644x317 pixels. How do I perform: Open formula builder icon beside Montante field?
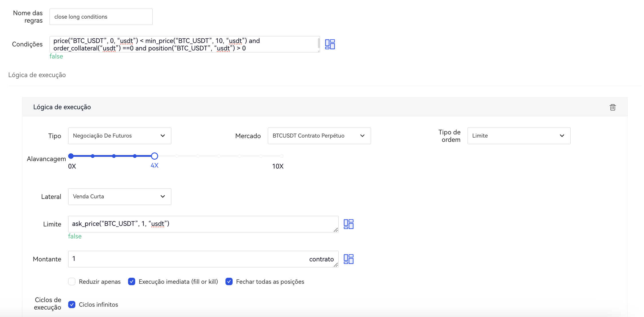click(x=348, y=259)
